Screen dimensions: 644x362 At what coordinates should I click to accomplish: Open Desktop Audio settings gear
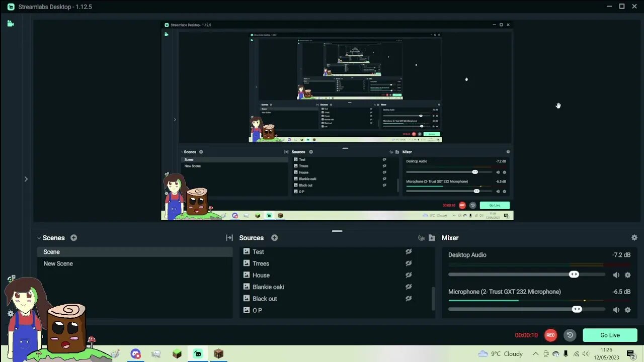pos(627,275)
